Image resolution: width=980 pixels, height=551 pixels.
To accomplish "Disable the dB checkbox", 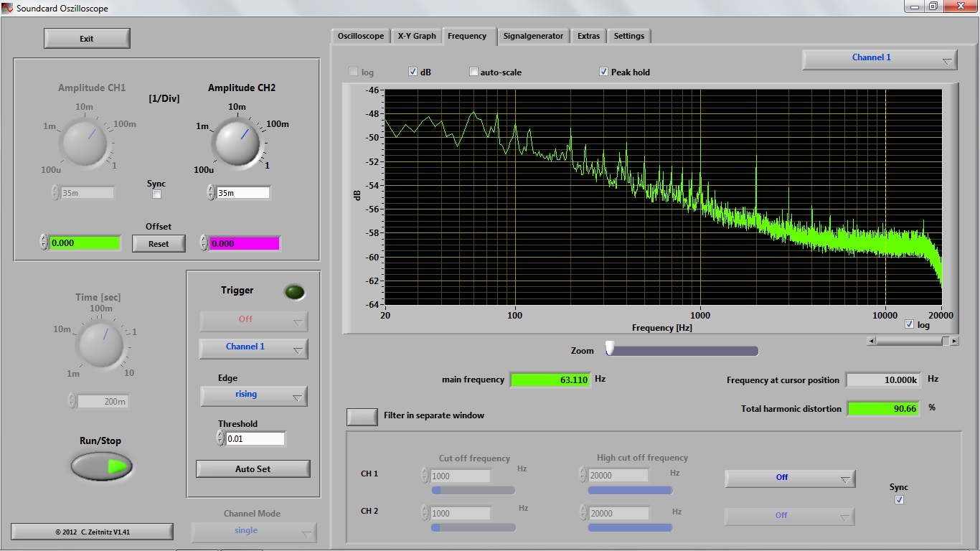I will point(413,72).
